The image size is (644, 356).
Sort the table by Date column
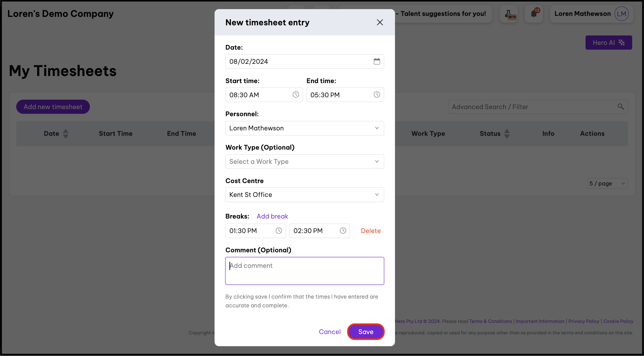[x=66, y=134]
